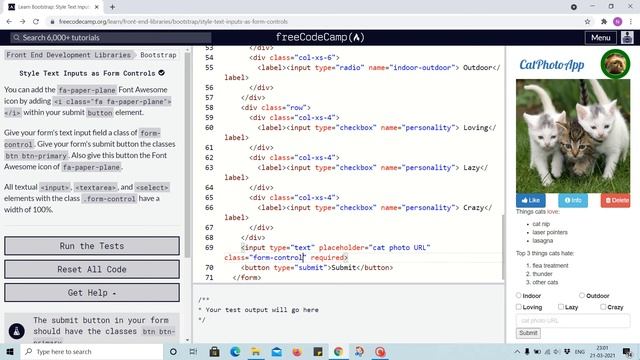Close the Learn Bootstrap tab

pos(97,7)
